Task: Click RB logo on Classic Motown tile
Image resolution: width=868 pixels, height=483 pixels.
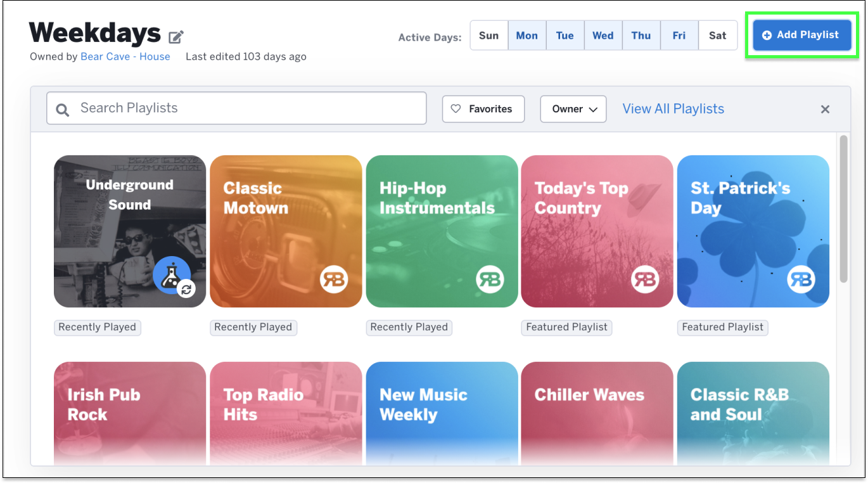Action: pos(334,280)
